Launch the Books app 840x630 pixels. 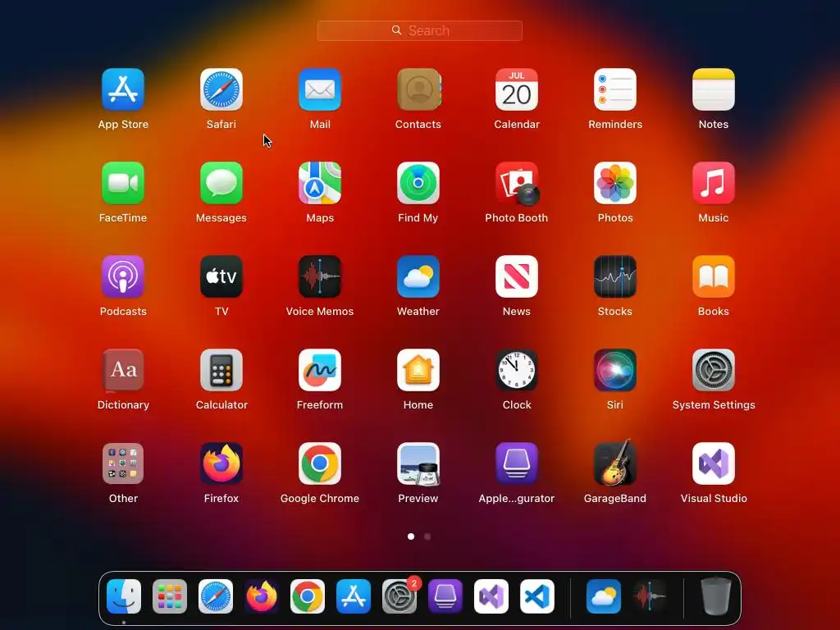(714, 276)
